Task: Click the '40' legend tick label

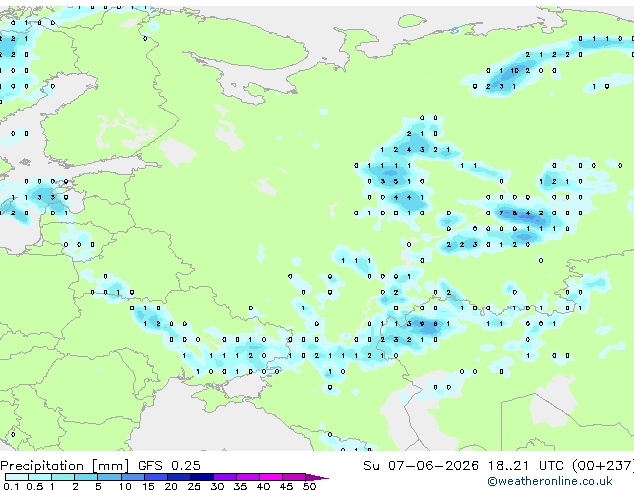Action: pyautogui.click(x=263, y=486)
